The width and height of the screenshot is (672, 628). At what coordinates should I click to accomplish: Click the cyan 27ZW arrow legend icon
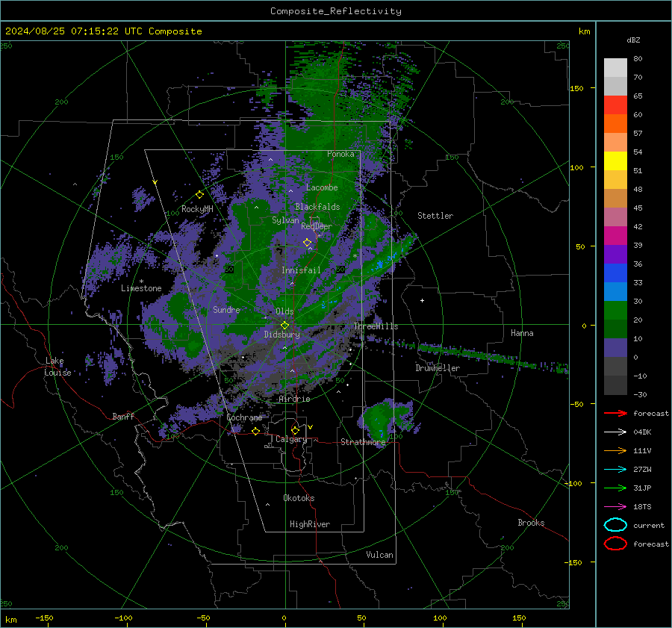click(x=615, y=469)
